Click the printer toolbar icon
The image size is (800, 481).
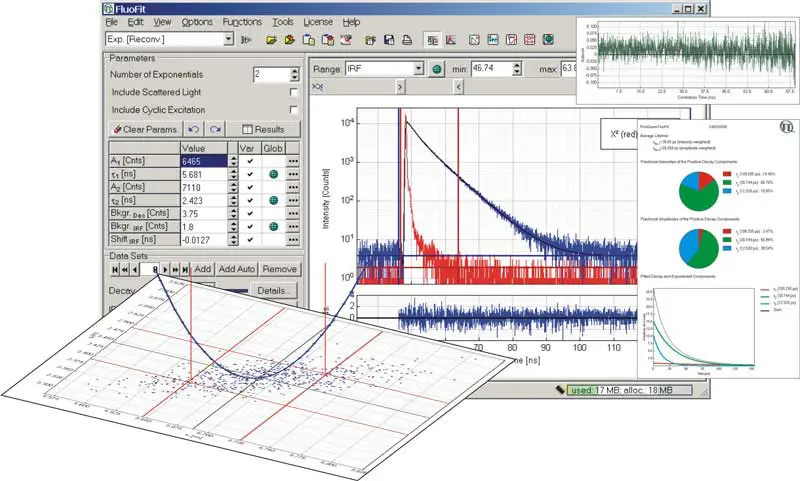point(407,39)
